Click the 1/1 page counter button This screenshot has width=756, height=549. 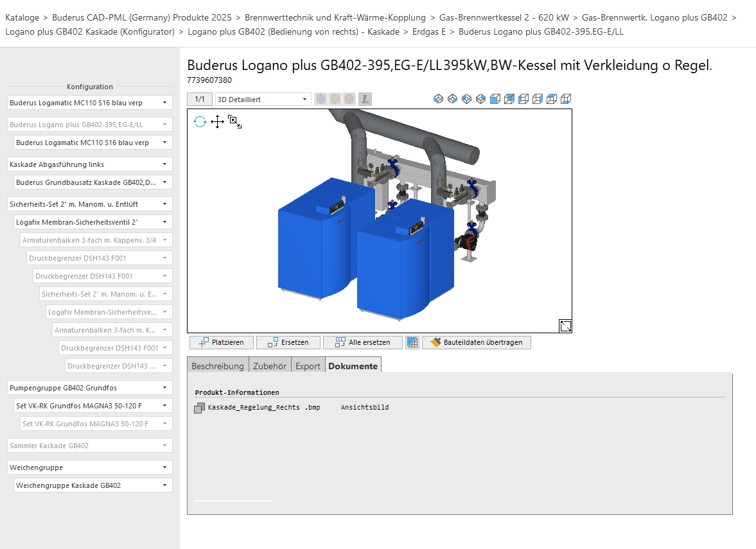[200, 100]
